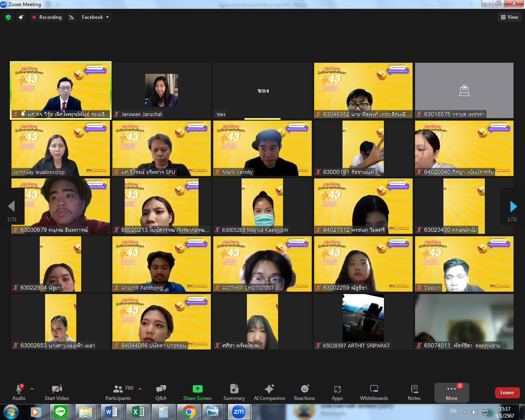Open the Reactions menu
This screenshot has height=420, width=525.
(x=304, y=392)
